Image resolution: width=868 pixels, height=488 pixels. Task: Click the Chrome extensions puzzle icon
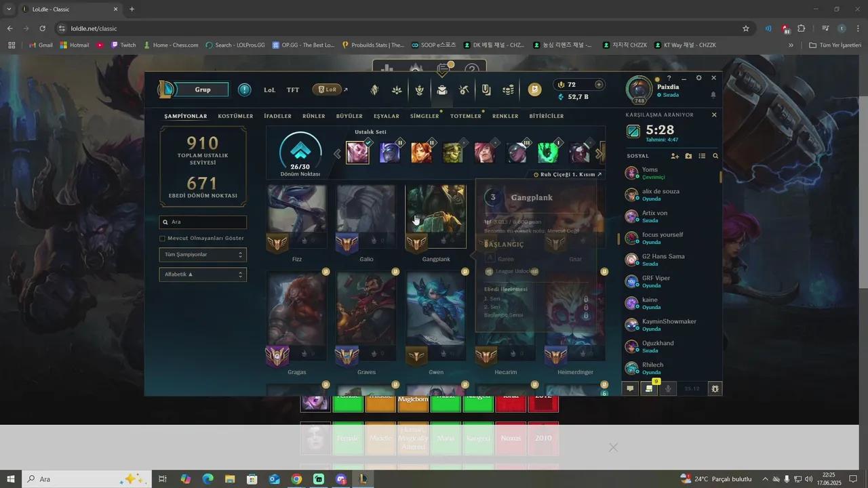point(802,28)
